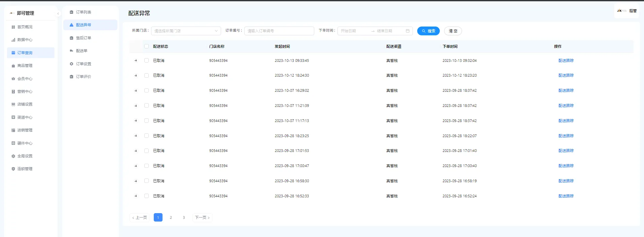Click the JK logo beside 即可管理
The height and width of the screenshot is (237, 644).
(x=12, y=13)
